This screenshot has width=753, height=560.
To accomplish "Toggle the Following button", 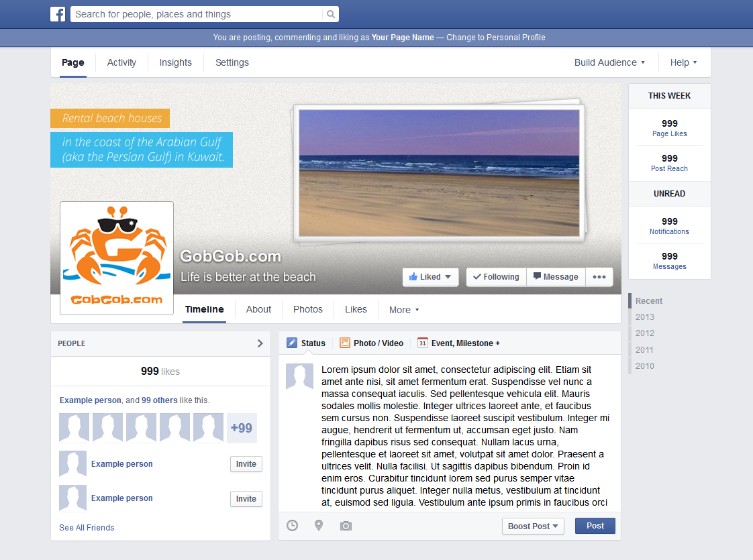I will click(496, 277).
